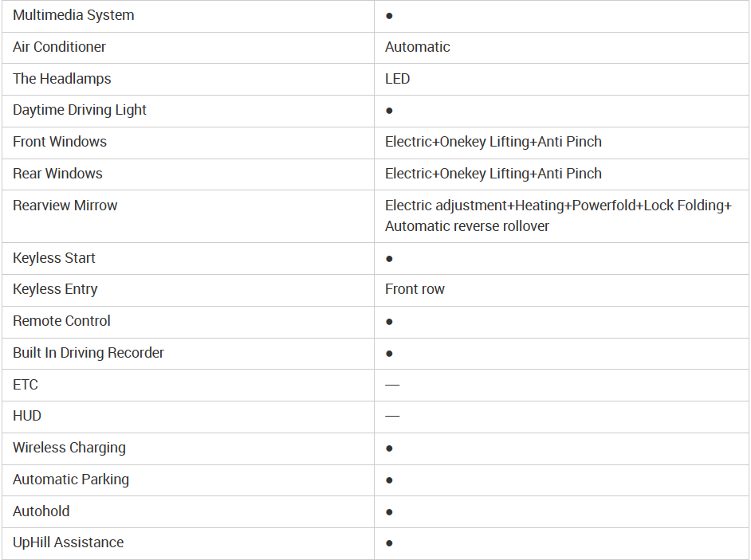Click the bullet in Daytime Driving Light row
Image resolution: width=751 pixels, height=560 pixels.
389,111
